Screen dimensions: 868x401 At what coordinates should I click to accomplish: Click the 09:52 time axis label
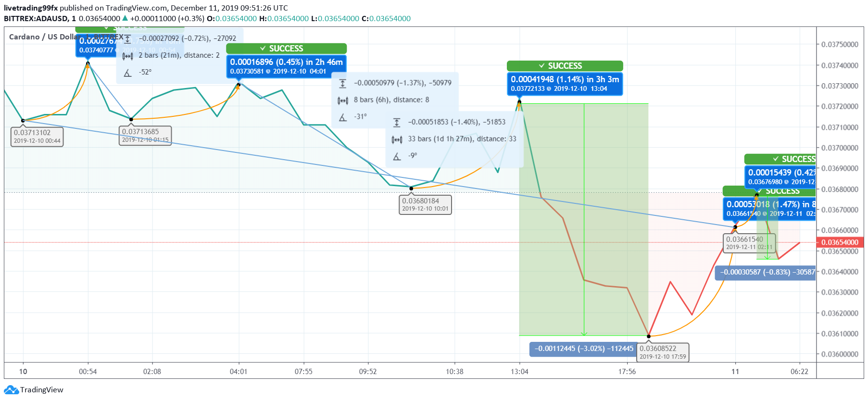[x=368, y=372]
